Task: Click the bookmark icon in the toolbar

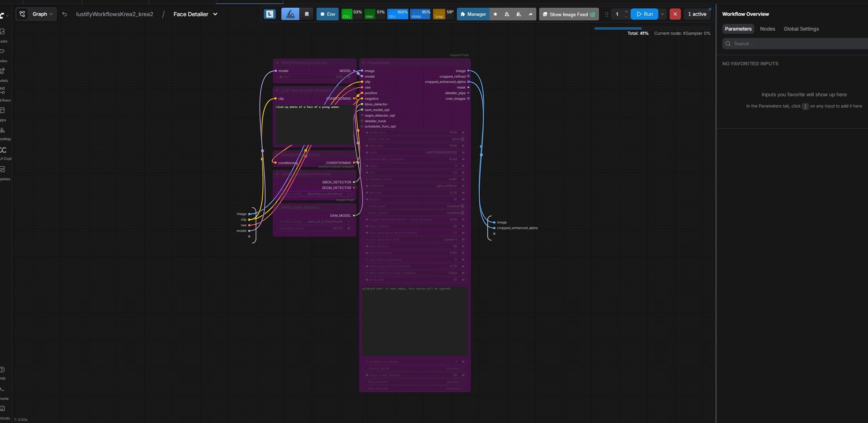Action: 307,14
